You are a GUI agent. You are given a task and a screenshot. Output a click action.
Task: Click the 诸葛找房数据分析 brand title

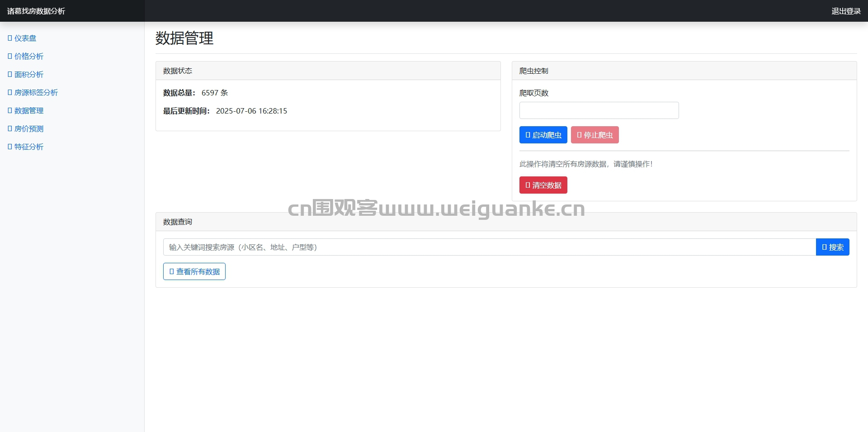click(x=36, y=11)
